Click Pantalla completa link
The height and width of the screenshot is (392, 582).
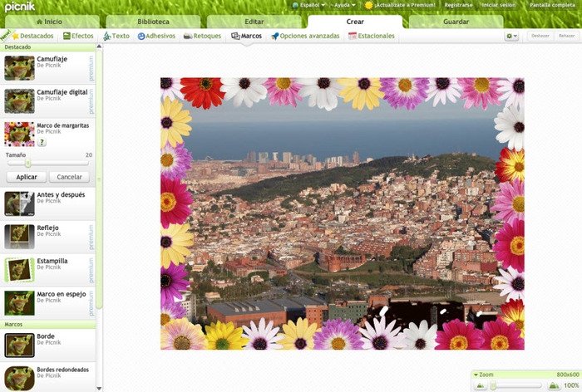tap(552, 5)
